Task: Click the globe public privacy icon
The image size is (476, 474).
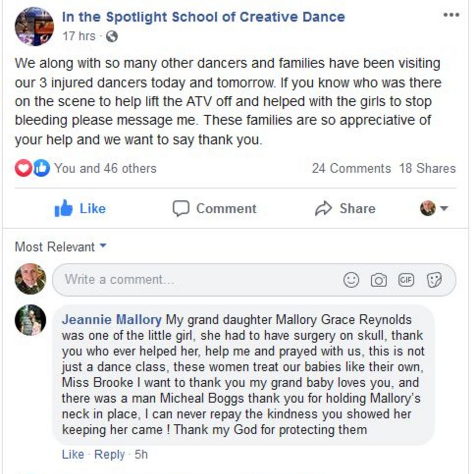Action: click(112, 37)
